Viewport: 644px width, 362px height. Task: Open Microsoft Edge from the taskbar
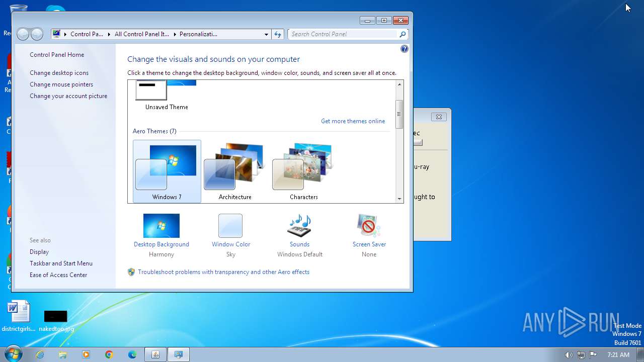(132, 354)
